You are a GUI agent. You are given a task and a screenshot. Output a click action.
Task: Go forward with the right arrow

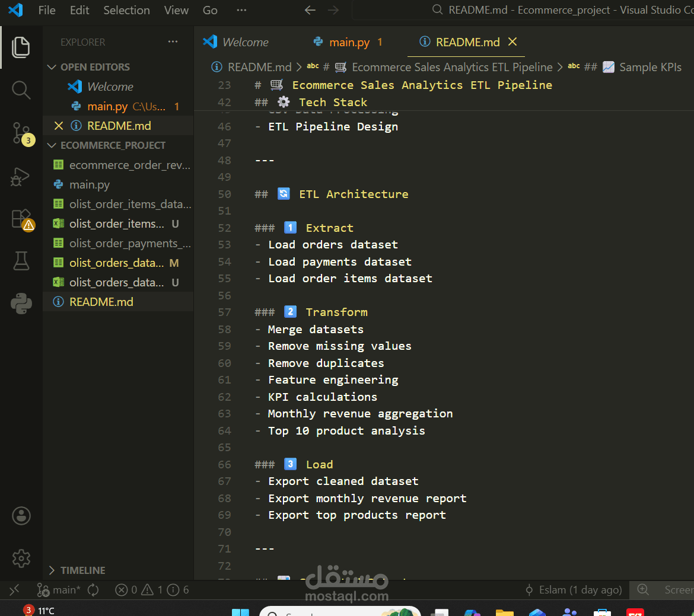333,9
